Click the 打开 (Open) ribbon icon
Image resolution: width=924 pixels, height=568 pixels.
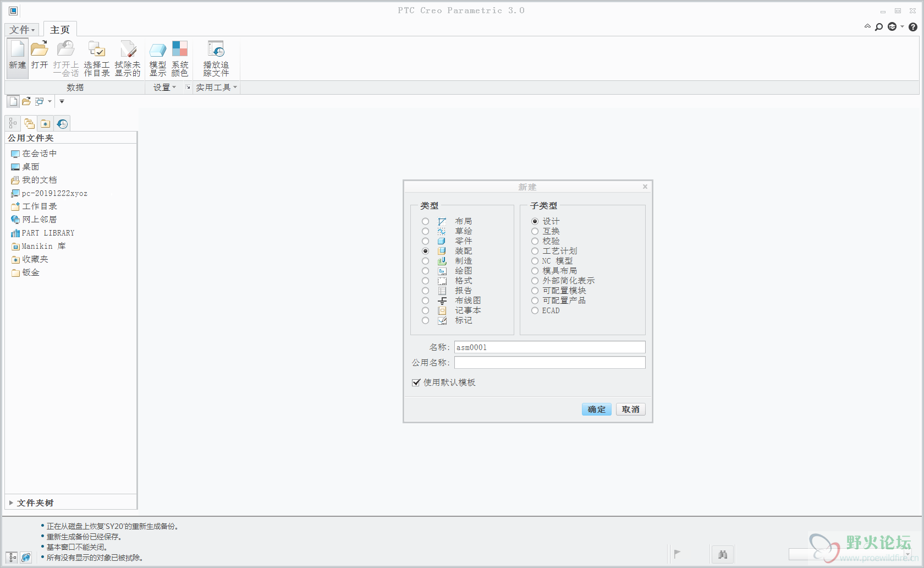tap(40, 55)
